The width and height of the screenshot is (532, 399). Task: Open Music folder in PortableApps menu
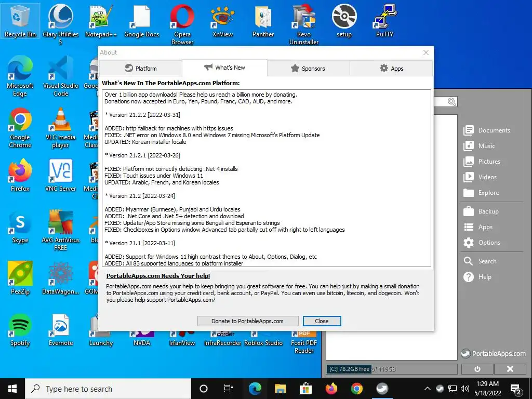[479, 146]
